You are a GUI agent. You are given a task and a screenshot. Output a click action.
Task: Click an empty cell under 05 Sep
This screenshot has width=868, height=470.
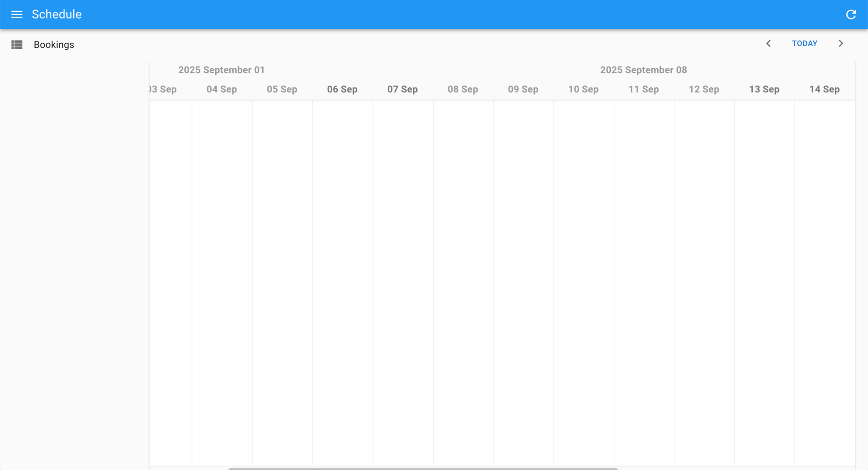point(282,254)
